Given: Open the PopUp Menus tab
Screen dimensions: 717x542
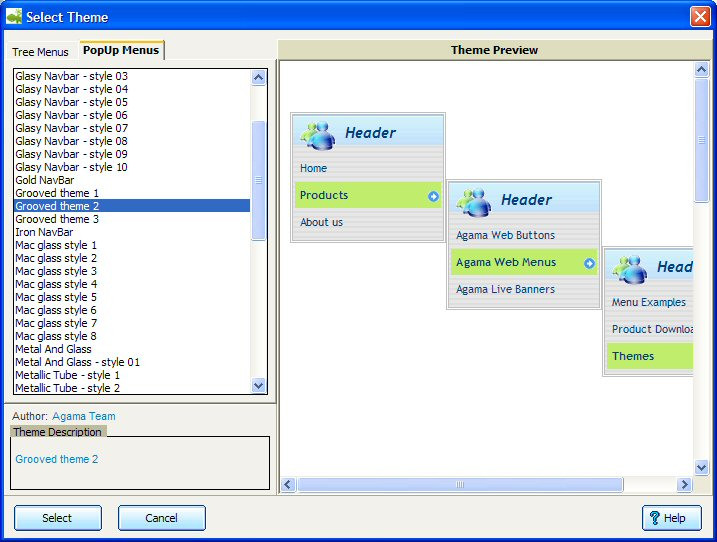Looking at the screenshot, I should [121, 50].
